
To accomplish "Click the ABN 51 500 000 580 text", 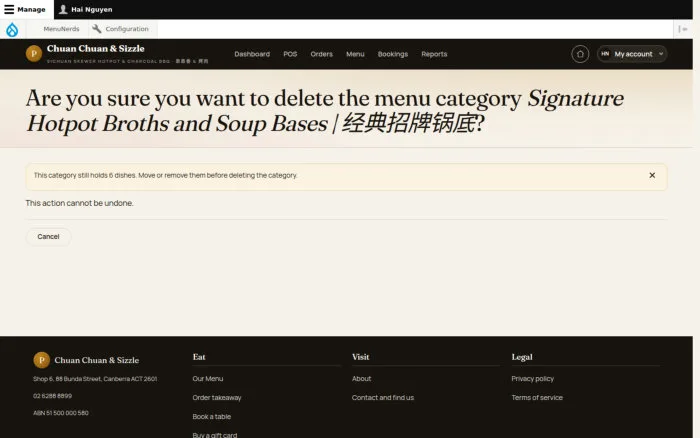I will (x=61, y=413).
